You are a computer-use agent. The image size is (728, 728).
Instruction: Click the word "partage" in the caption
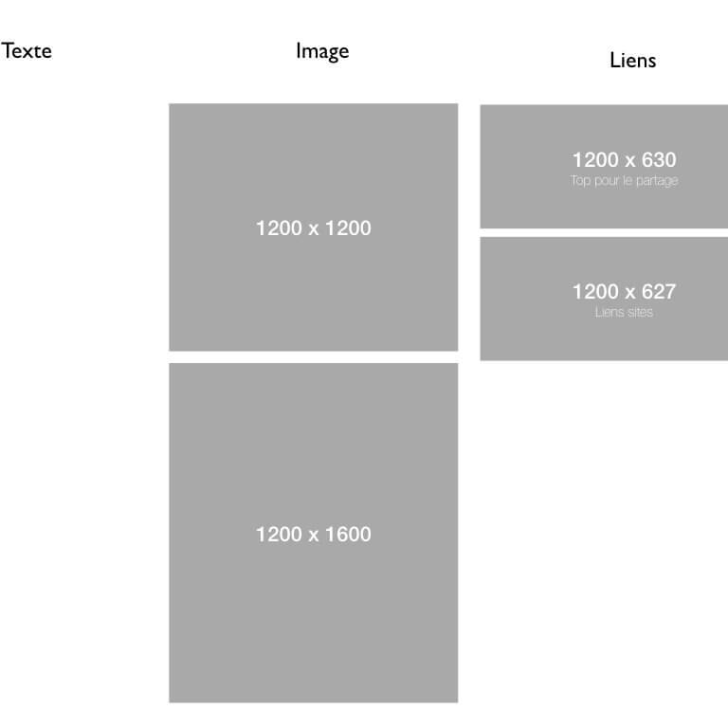point(660,181)
